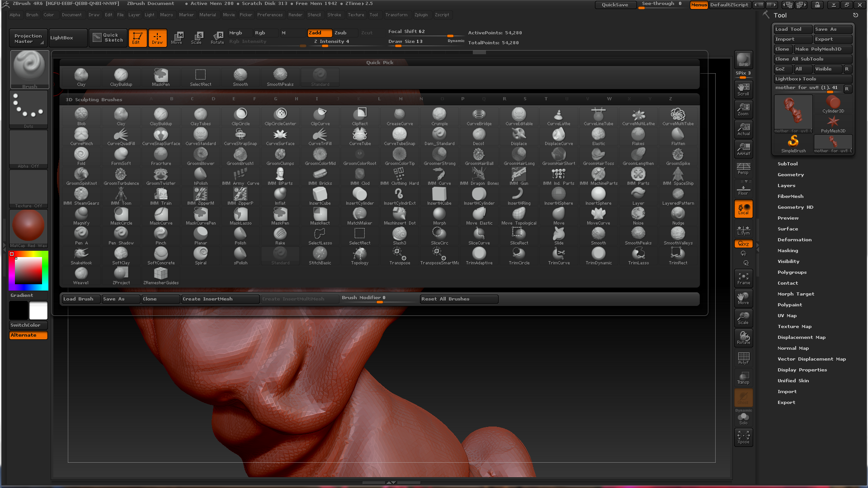
Task: Select the MaskLasso brush
Action: click(241, 216)
